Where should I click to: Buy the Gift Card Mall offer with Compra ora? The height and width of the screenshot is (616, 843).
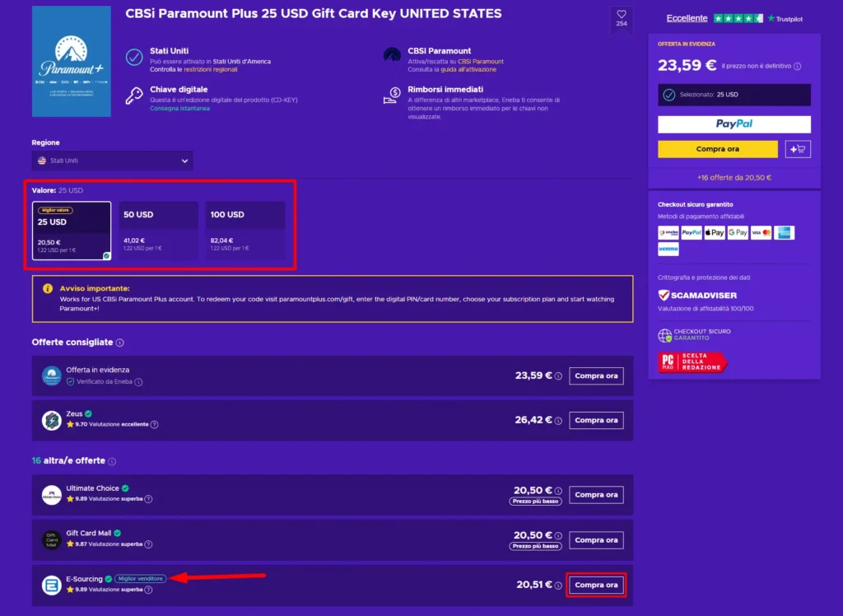coord(596,540)
